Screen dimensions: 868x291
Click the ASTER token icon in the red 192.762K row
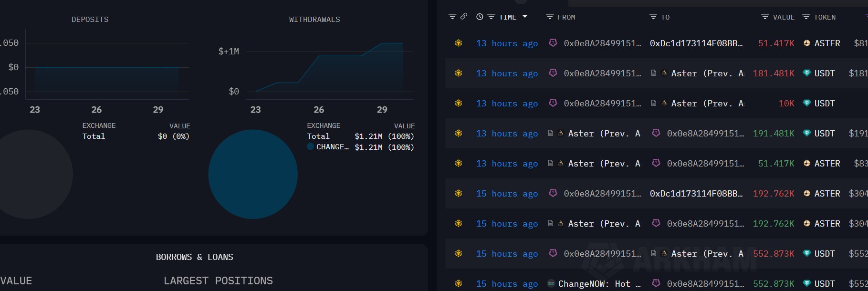(x=807, y=193)
